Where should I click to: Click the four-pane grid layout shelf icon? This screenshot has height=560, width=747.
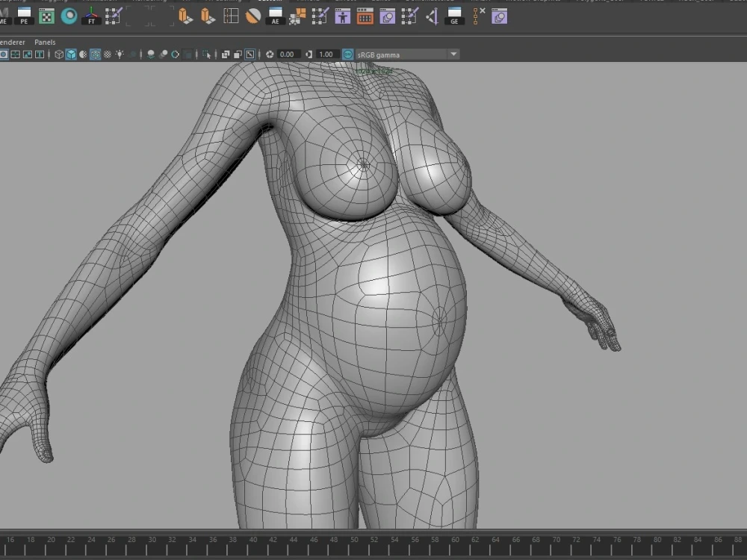(x=231, y=16)
